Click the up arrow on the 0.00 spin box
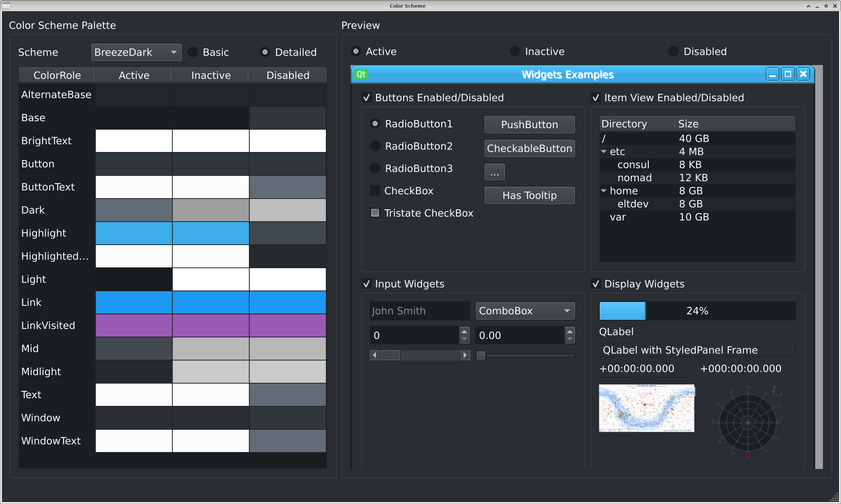Screen dimensions: 841x504 coord(570,331)
